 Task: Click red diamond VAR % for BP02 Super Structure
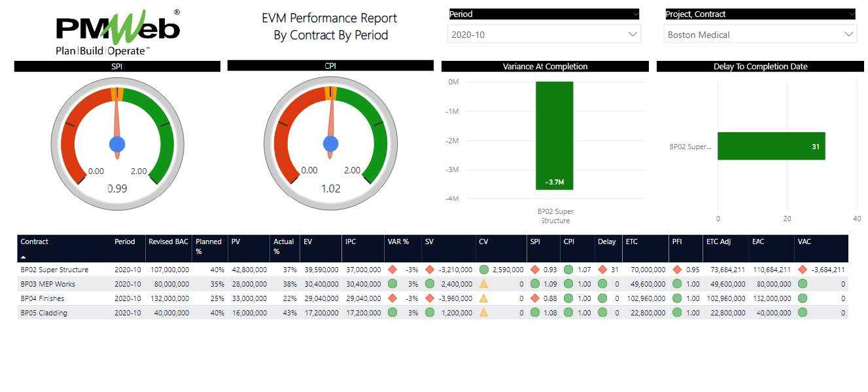[392, 269]
